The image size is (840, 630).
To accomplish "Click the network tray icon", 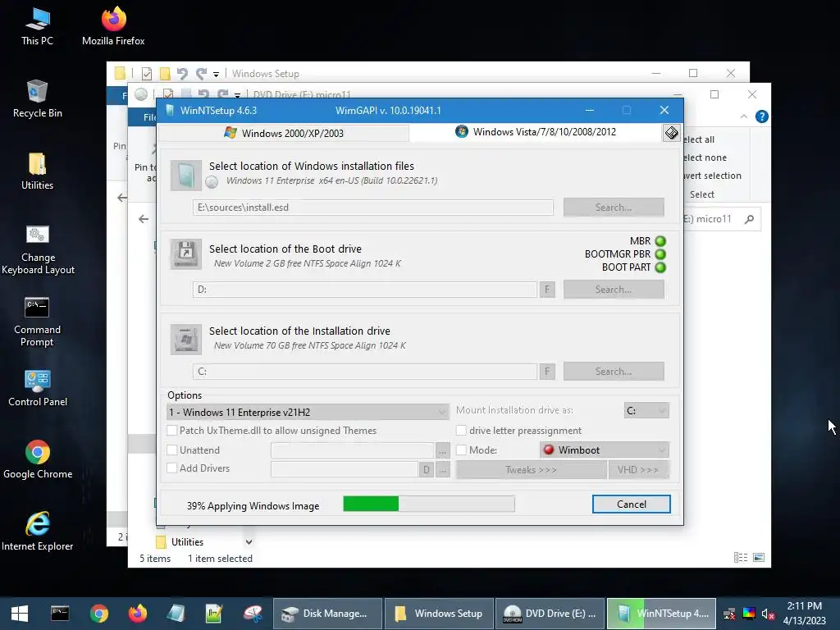I will coord(729,614).
